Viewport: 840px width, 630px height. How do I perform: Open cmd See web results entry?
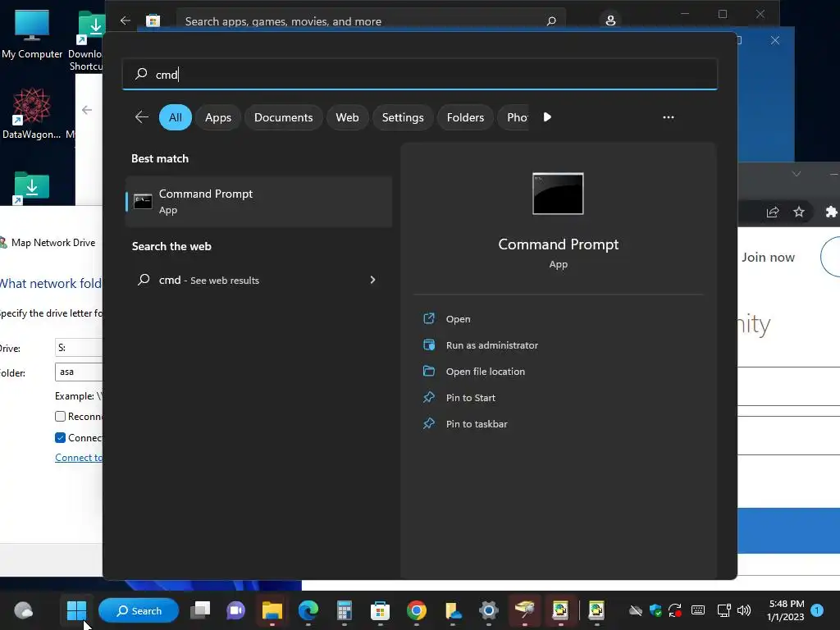258,280
